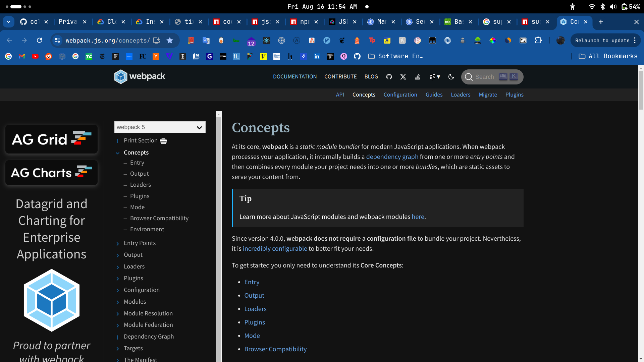Open the here link in Tip box

(x=418, y=217)
